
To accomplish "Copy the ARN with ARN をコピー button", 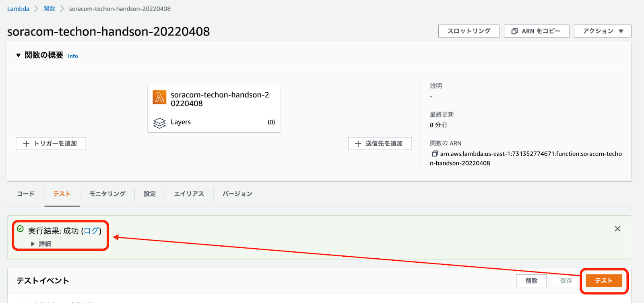I will [x=537, y=31].
